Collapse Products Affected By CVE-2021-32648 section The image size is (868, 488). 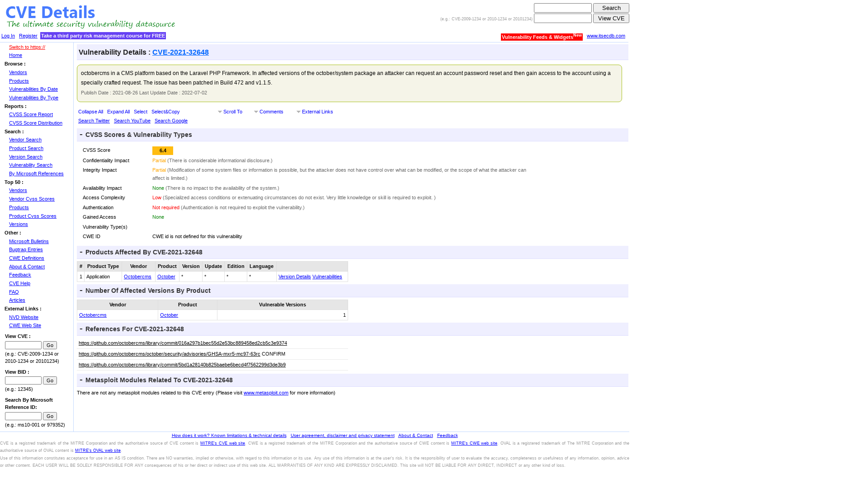pos(81,252)
